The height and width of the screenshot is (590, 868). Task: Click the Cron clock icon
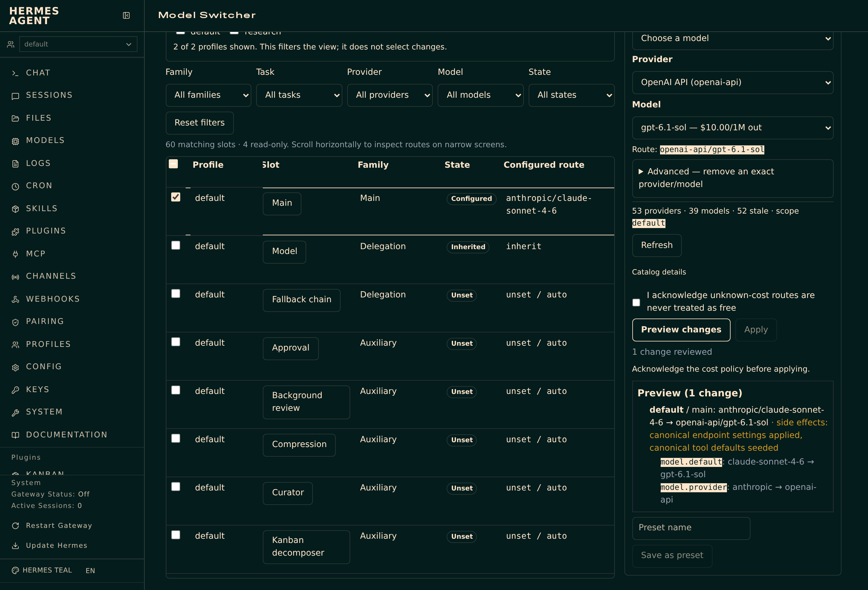15,187
